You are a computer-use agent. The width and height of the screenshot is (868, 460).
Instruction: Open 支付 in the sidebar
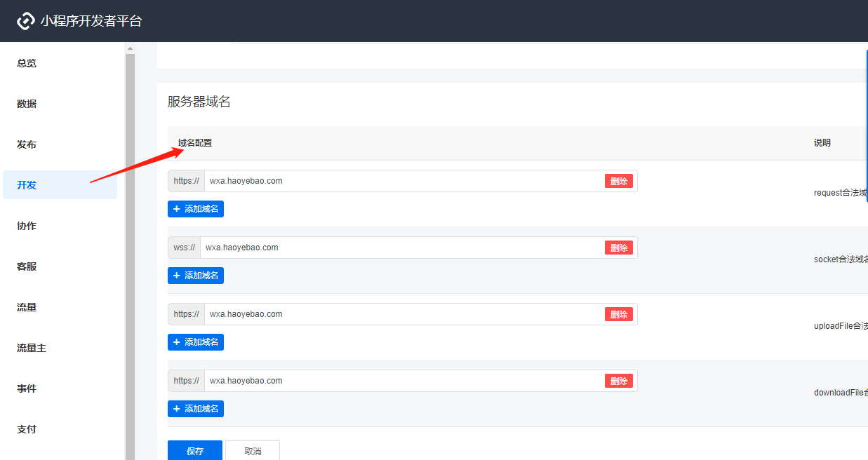27,429
